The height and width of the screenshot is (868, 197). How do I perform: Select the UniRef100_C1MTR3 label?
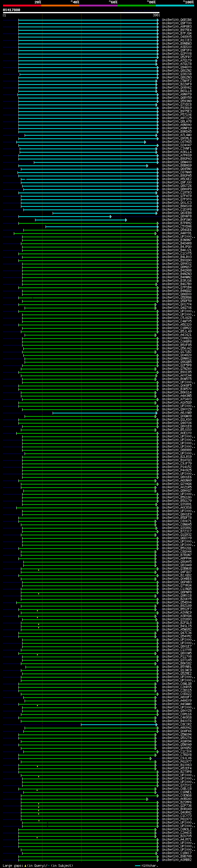pos(176,192)
